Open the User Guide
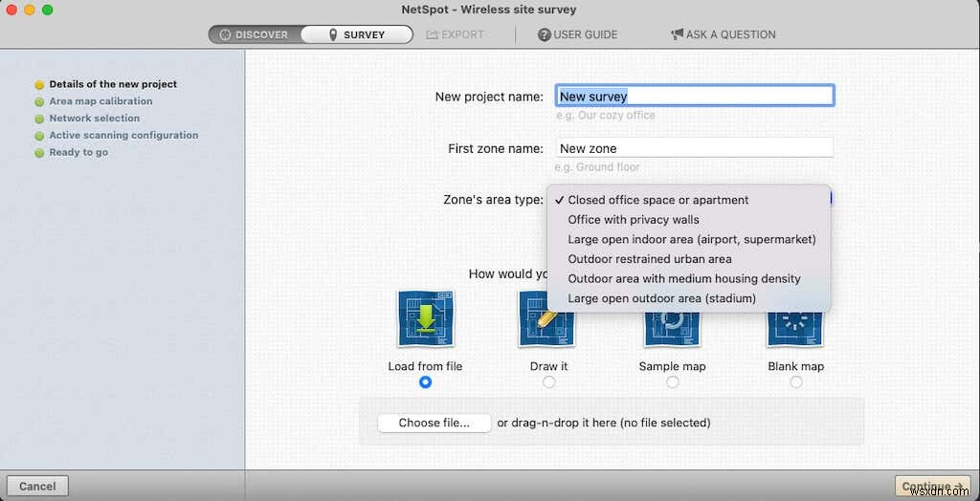The image size is (980, 501). click(x=577, y=34)
